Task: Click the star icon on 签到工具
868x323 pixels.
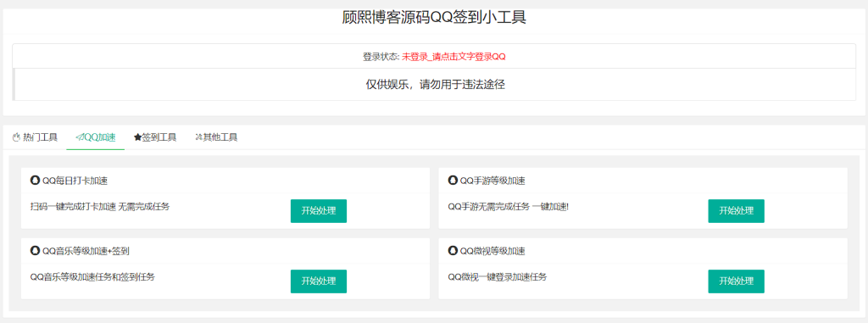Action: tap(138, 137)
